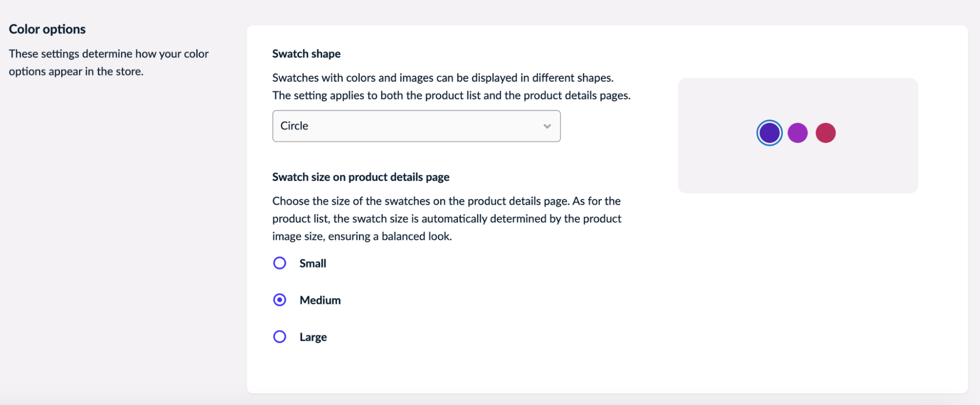Click the Large label text

313,336
